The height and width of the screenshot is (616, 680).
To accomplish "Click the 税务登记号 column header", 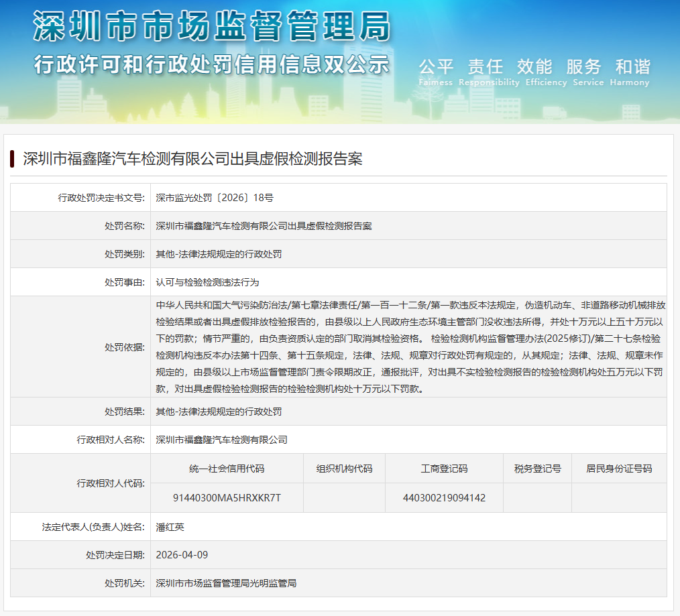I will pyautogui.click(x=537, y=469).
